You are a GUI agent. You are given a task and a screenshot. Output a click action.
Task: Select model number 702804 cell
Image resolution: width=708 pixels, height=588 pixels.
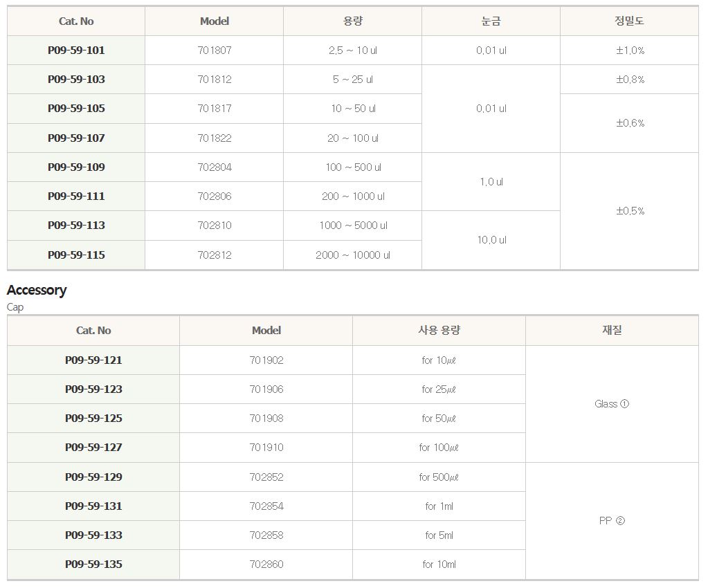coord(215,167)
